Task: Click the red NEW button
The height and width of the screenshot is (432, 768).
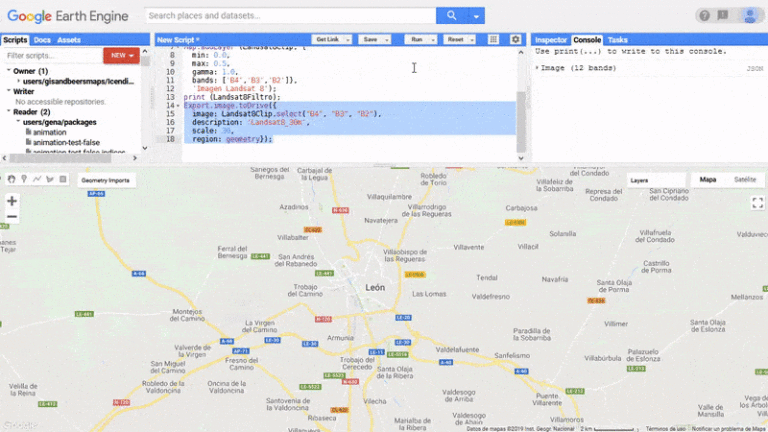Action: (x=121, y=56)
